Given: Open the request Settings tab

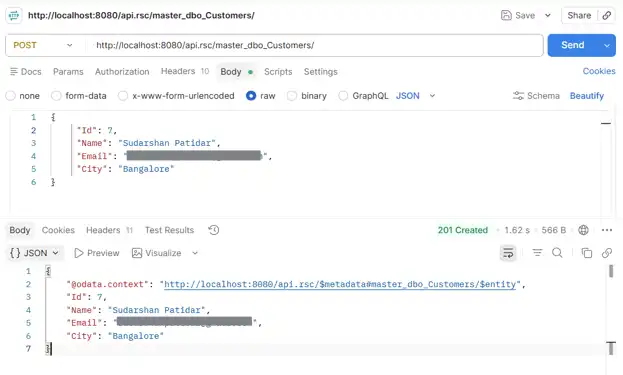Looking at the screenshot, I should click(x=321, y=72).
